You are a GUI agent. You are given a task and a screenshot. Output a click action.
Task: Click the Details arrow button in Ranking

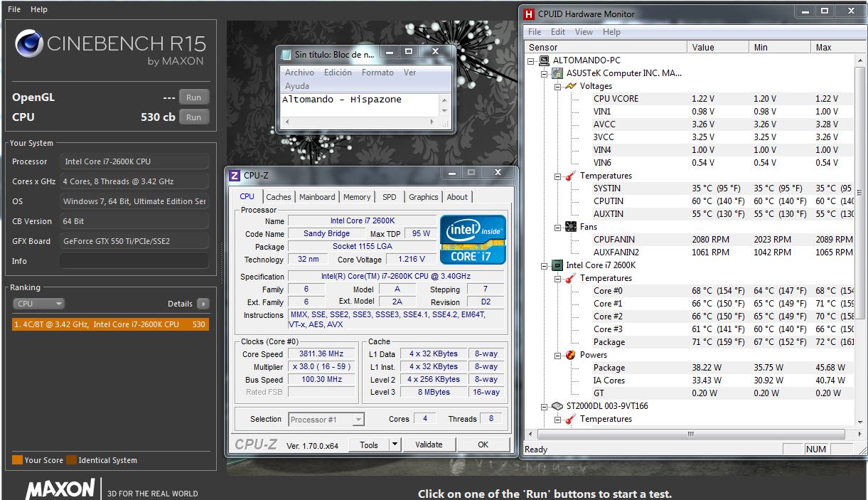(x=203, y=304)
